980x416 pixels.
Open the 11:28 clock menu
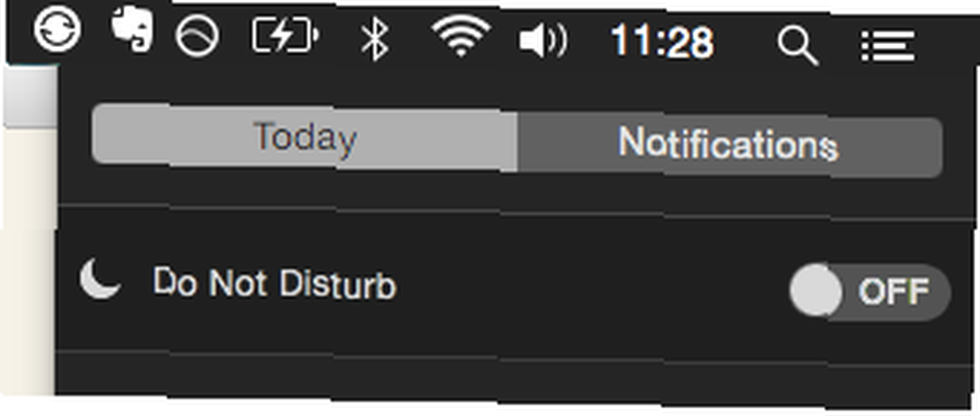point(661,42)
